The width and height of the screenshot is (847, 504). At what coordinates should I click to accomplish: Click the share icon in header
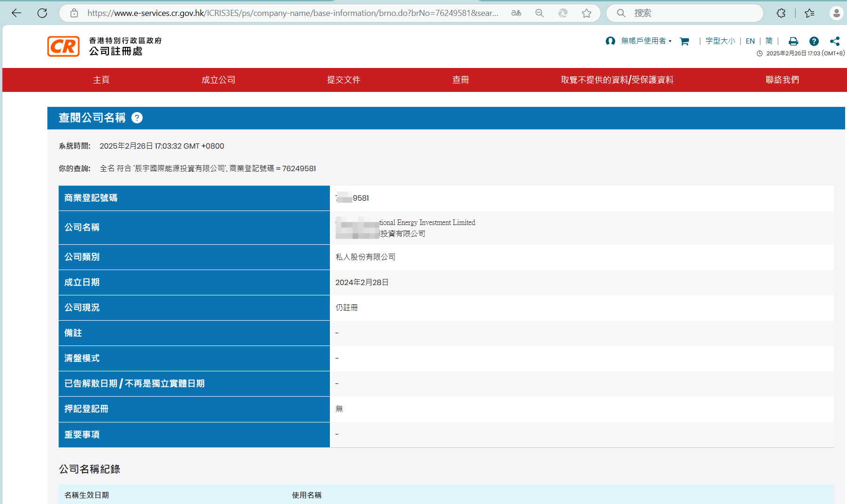835,41
